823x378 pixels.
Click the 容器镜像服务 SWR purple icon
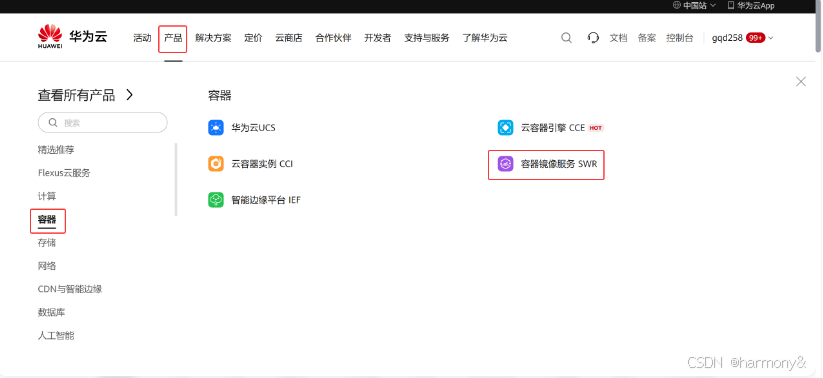point(505,164)
